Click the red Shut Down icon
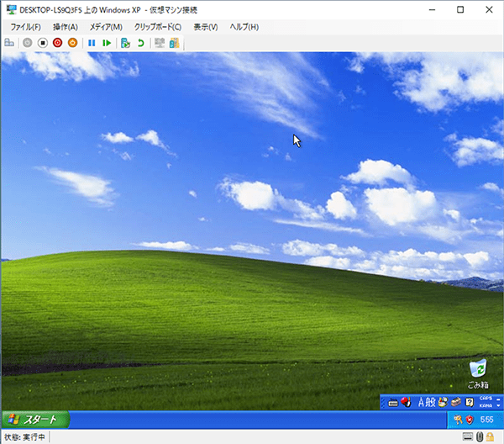 [x=57, y=43]
